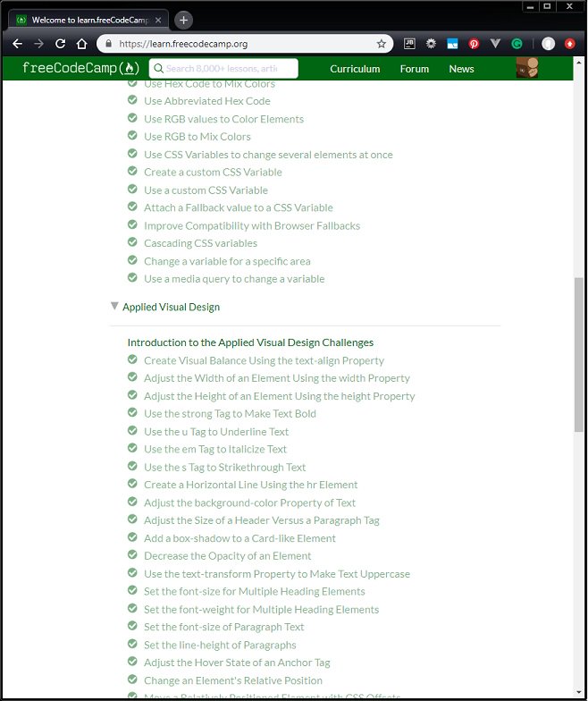Click the gear-shaped extension icon
Viewport: 588px width, 701px height.
pyautogui.click(x=431, y=44)
